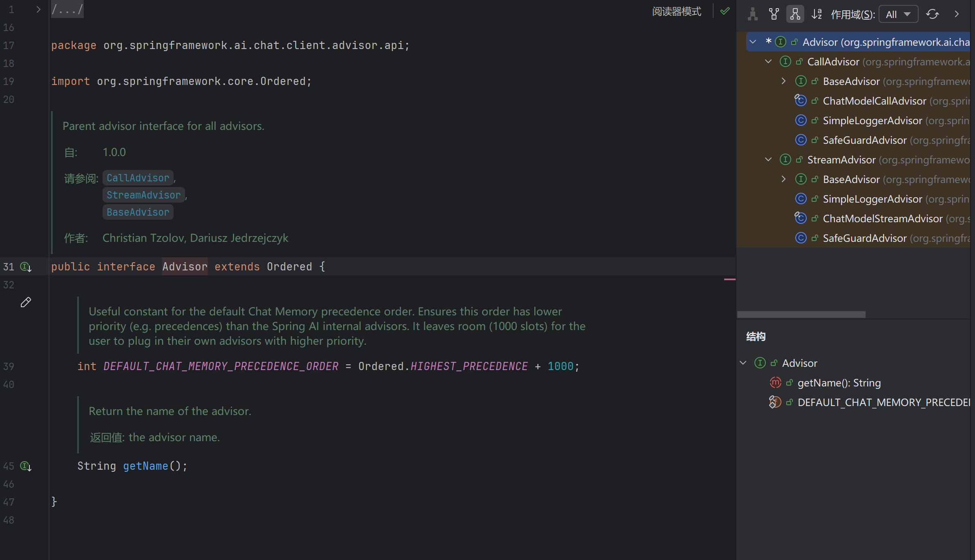Image resolution: width=975 pixels, height=560 pixels.
Task: Select StreamAdvisor in hierarchy tree
Action: coord(841,160)
